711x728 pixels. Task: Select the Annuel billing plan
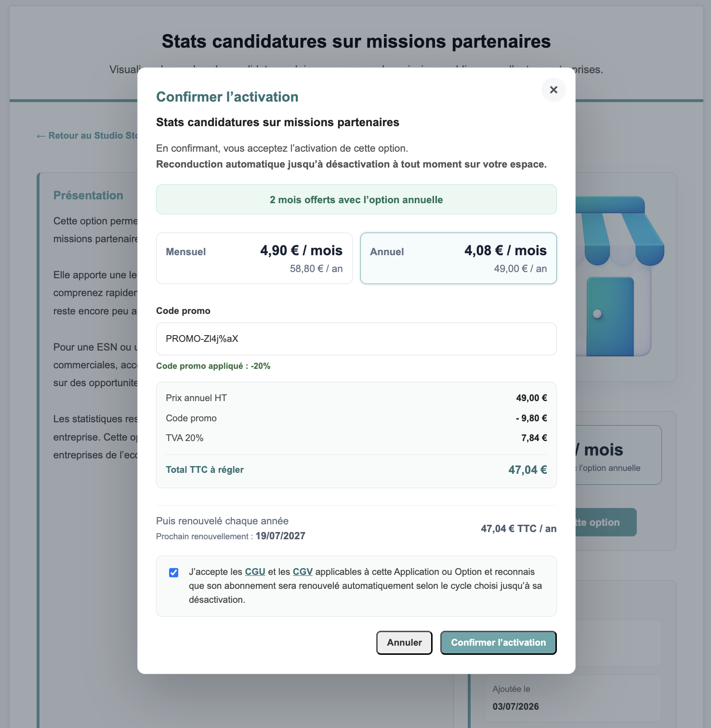click(459, 259)
